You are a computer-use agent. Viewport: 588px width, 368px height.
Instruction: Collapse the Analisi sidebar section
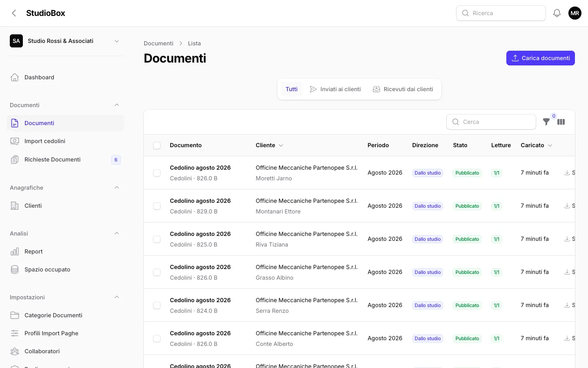point(117,233)
